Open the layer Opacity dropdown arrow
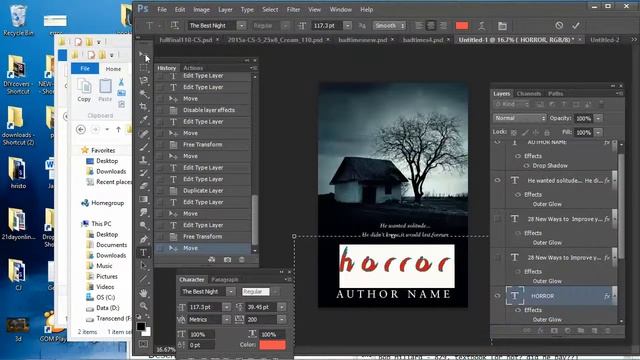 [598, 118]
